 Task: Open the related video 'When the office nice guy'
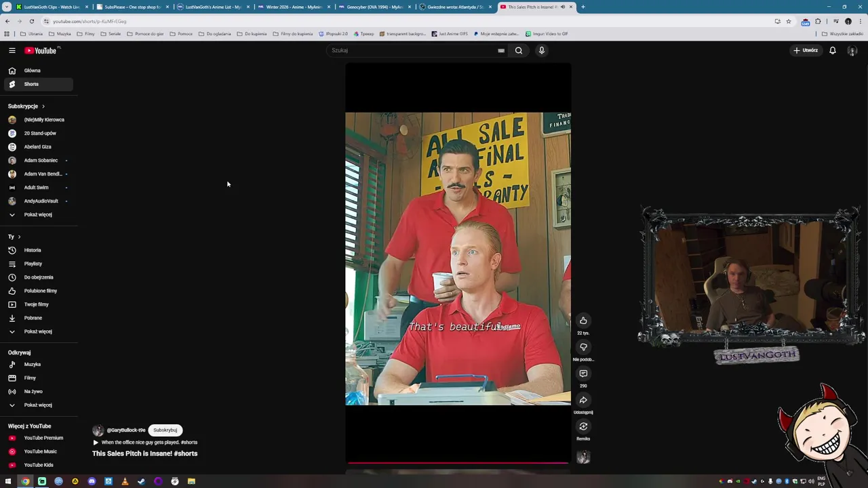tap(145, 443)
